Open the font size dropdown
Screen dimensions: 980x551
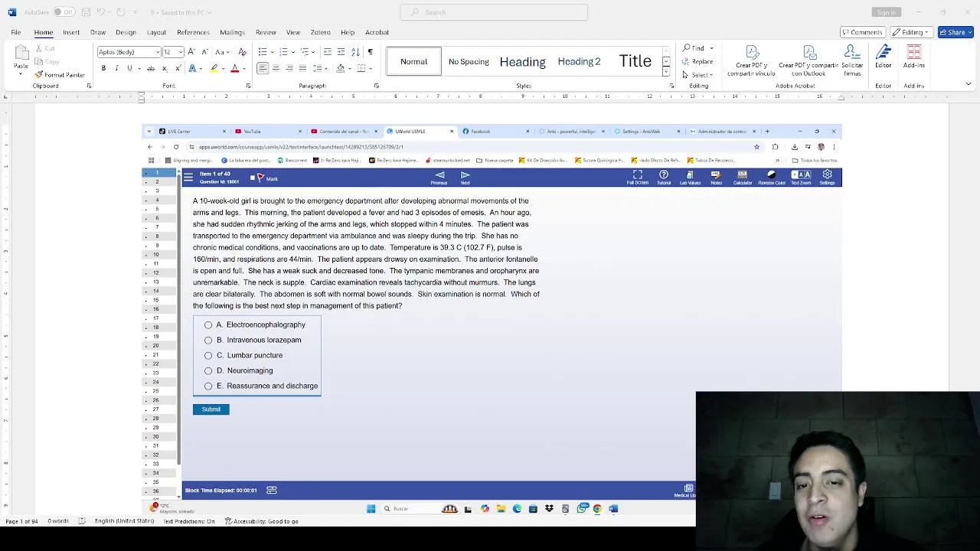click(181, 52)
